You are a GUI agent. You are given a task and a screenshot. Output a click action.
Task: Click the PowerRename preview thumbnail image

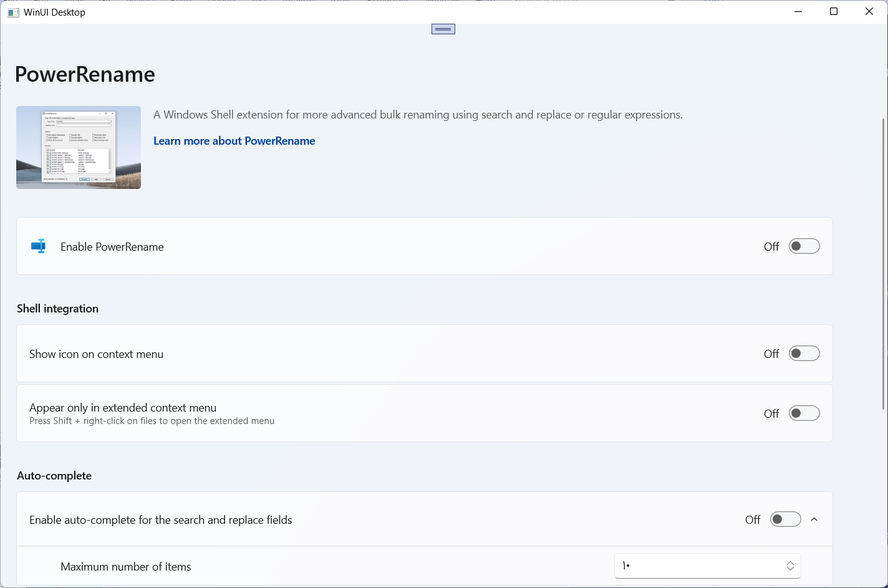pos(79,147)
